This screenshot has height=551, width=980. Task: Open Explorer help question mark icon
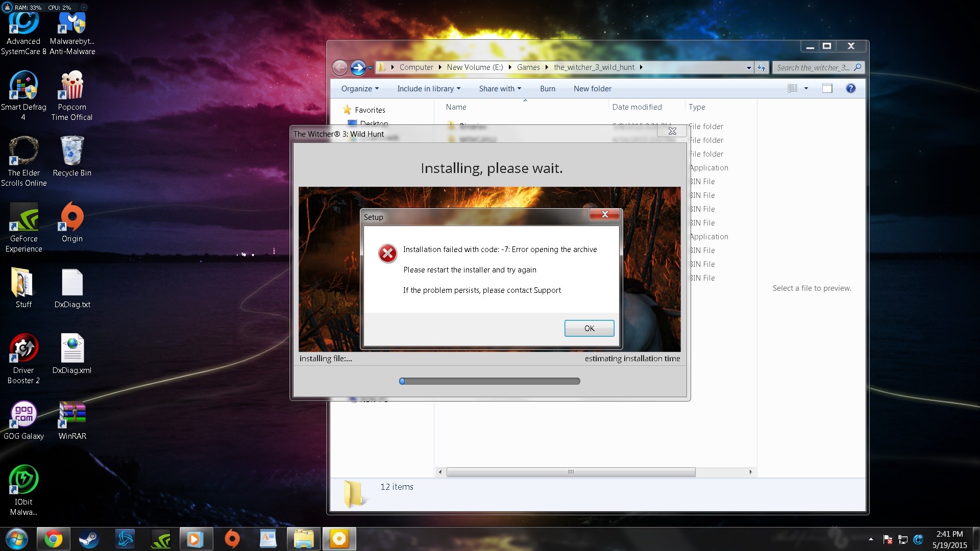coord(850,88)
